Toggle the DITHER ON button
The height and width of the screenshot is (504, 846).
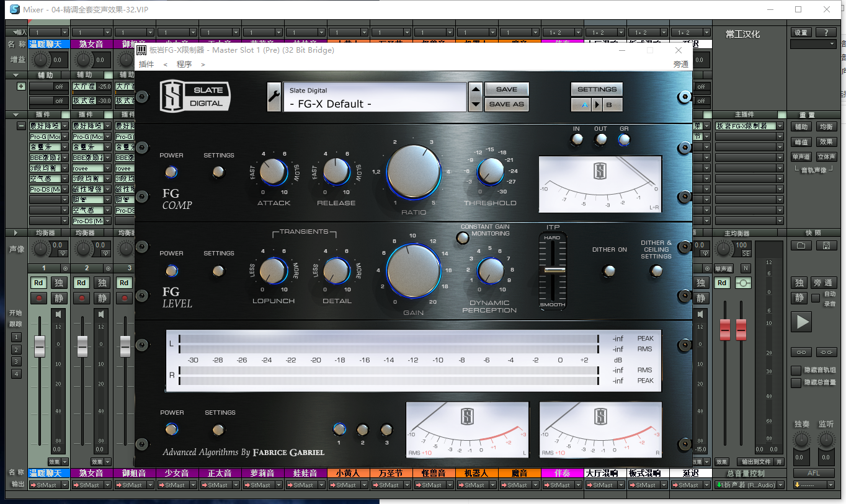(609, 271)
